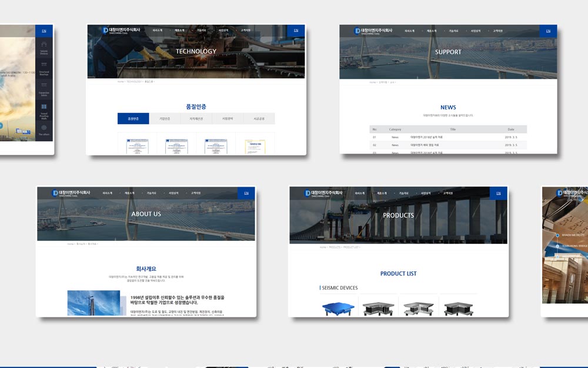Image resolution: width=588 pixels, height=368 pixels.
Task: Click the Home breadcrumb on the Products page
Action: pyautogui.click(x=323, y=247)
